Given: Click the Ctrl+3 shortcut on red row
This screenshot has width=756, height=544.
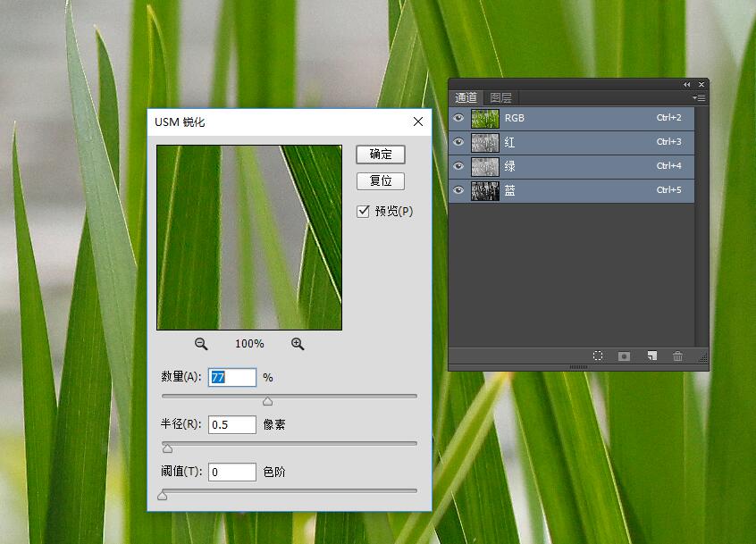Looking at the screenshot, I should [x=668, y=142].
